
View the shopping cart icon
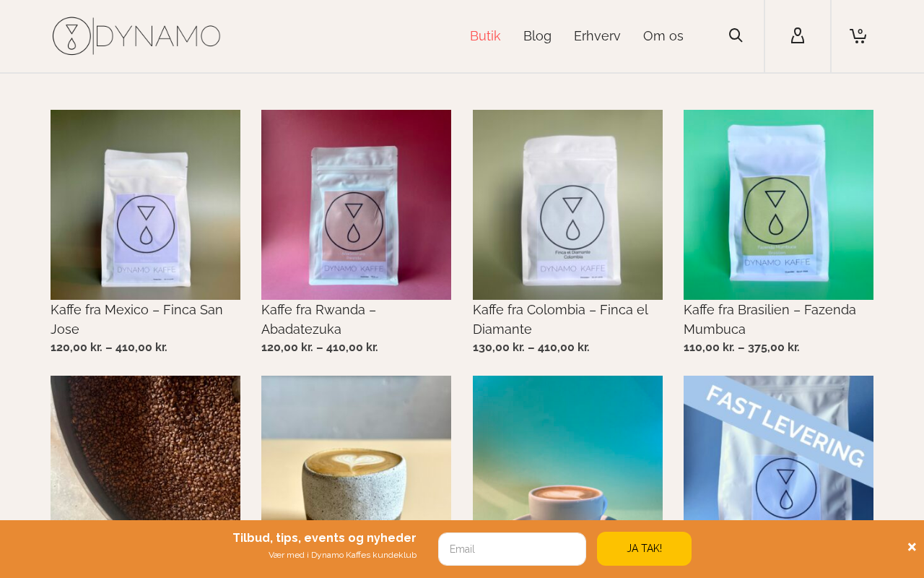pyautogui.click(x=858, y=35)
